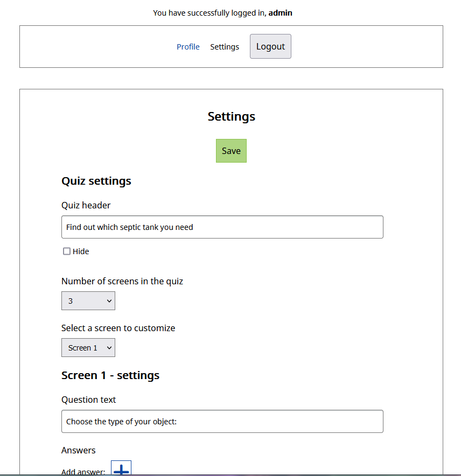461x476 pixels.
Task: Click the 'Quiz header' label
Action: pyautogui.click(x=86, y=205)
